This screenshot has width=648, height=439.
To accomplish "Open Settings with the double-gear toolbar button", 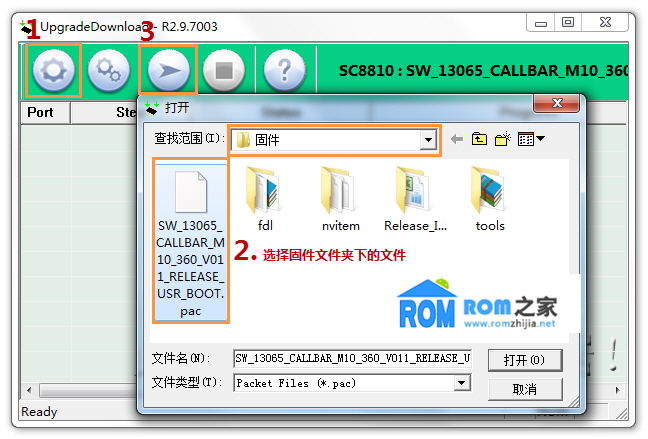I will tap(108, 71).
